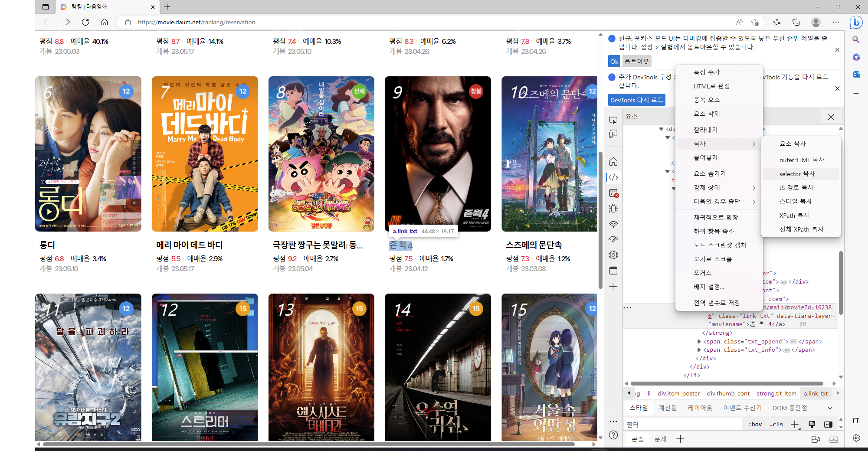This screenshot has width=868, height=451.
Task: Select HTML로 편집 context menu item
Action: pos(719,86)
